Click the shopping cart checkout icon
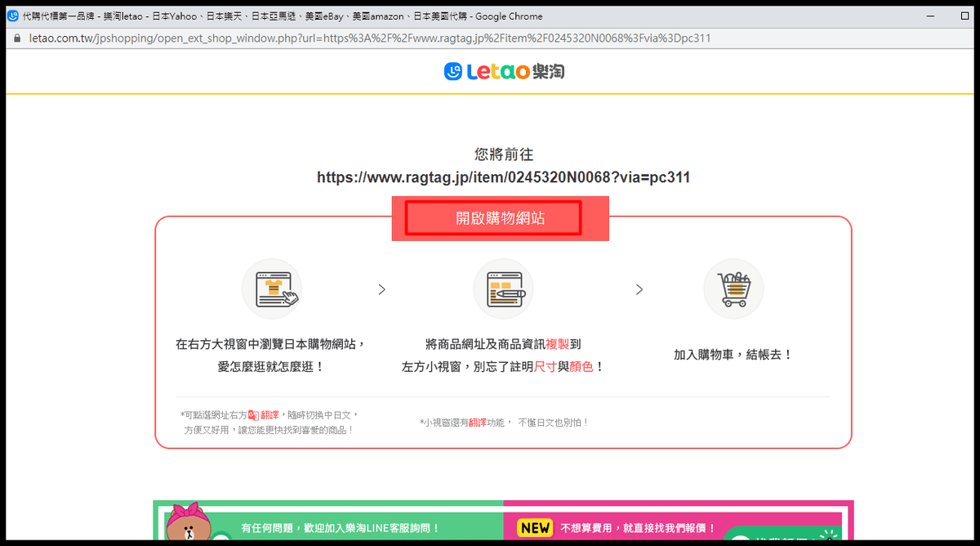980x546 pixels. tap(733, 289)
